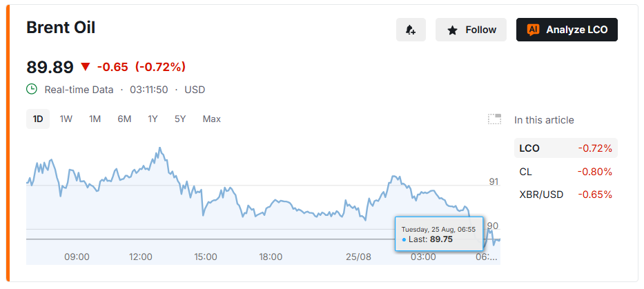Select the 6M chart range
Image resolution: width=644 pixels, height=289 pixels.
coord(124,119)
